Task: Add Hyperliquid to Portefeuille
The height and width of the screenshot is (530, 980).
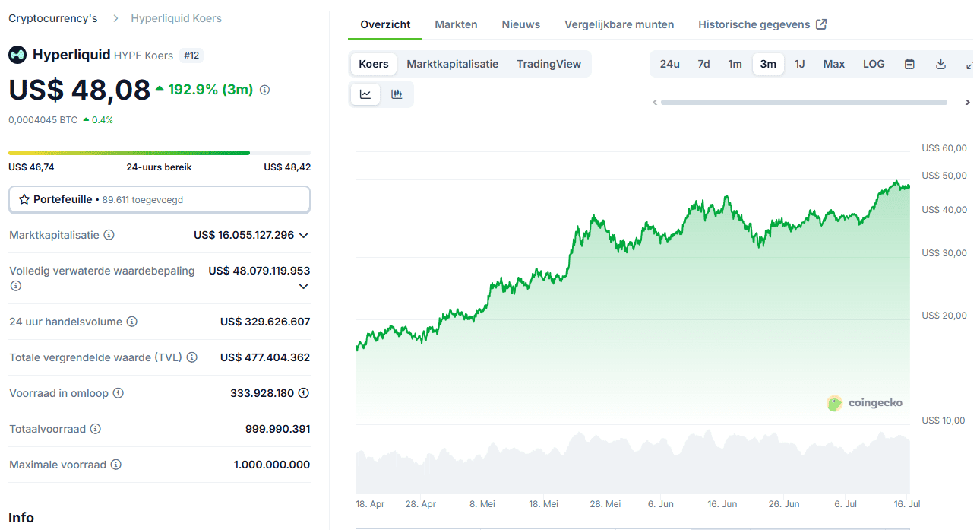Action: [x=160, y=200]
